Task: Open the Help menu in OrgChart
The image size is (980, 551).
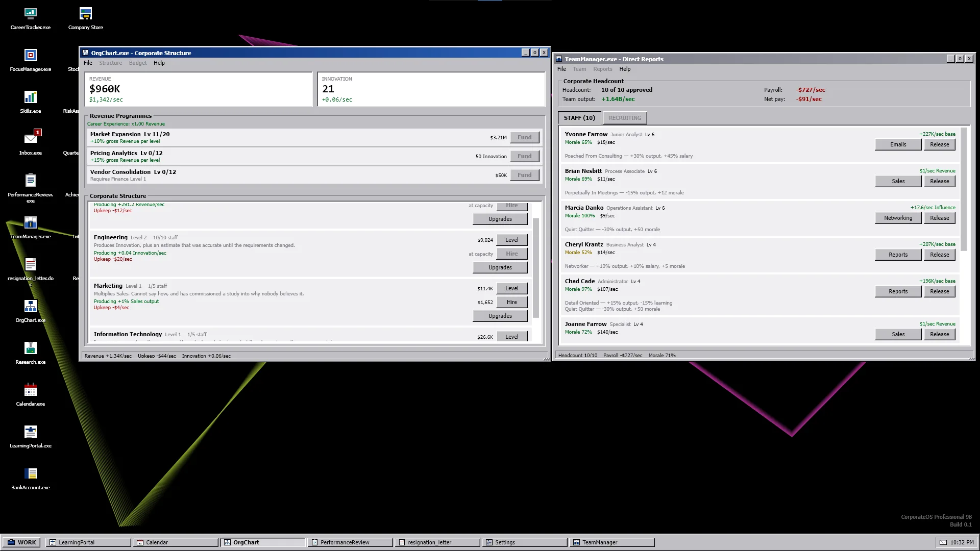Action: (159, 63)
